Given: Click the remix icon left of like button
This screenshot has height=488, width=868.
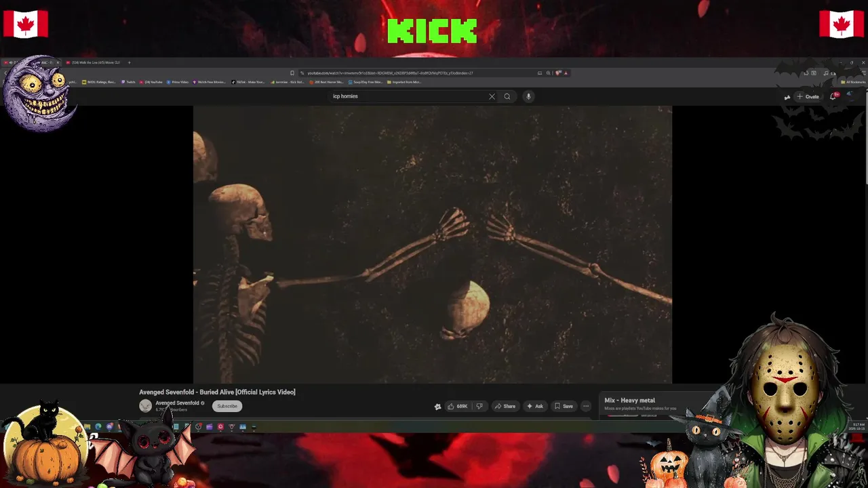Looking at the screenshot, I should (437, 407).
